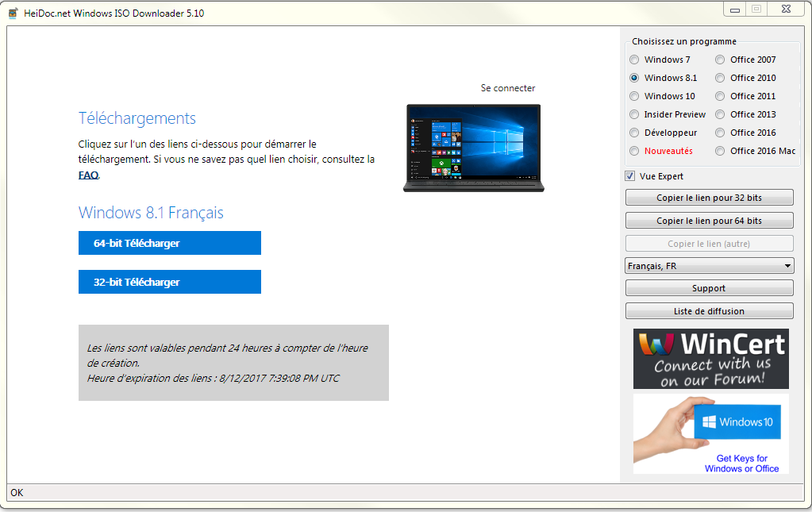Start the 64-bit Télécharger download
The width and height of the screenshot is (812, 512).
[x=170, y=243]
